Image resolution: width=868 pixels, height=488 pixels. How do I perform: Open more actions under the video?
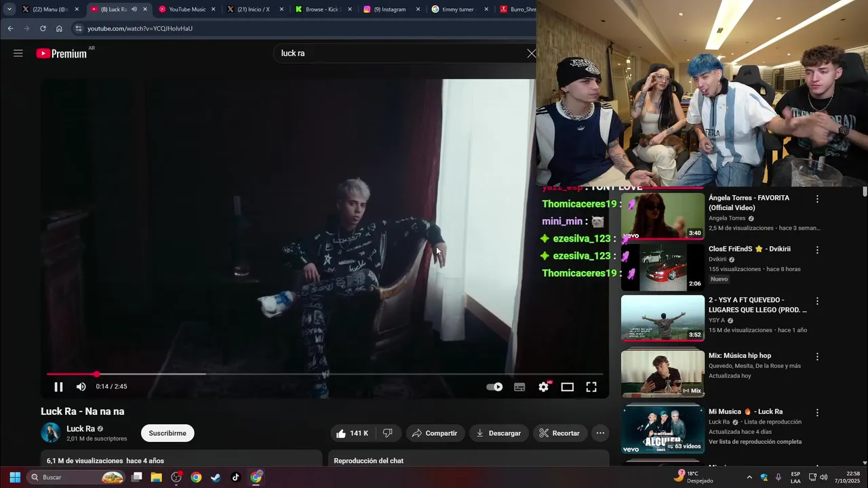point(600,433)
